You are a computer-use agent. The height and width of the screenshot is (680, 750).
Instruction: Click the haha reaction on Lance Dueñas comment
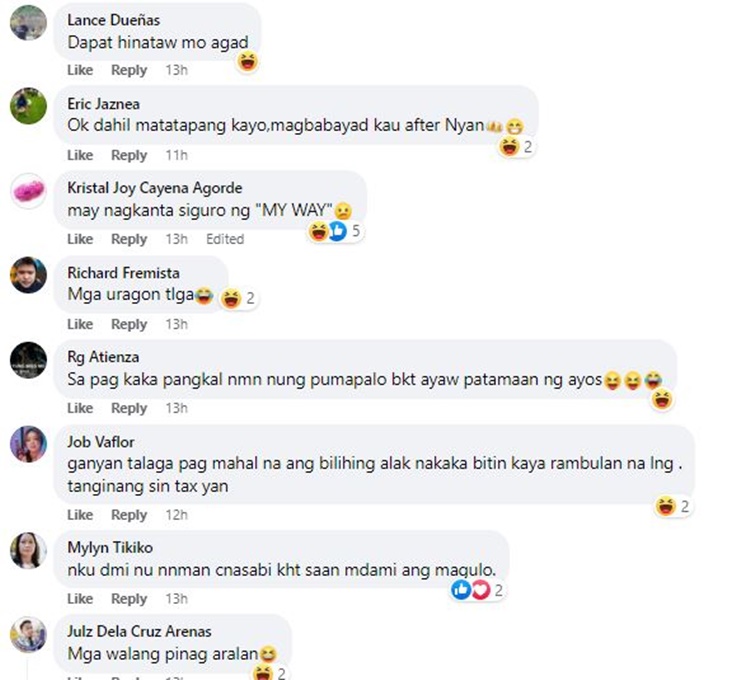pos(248,62)
